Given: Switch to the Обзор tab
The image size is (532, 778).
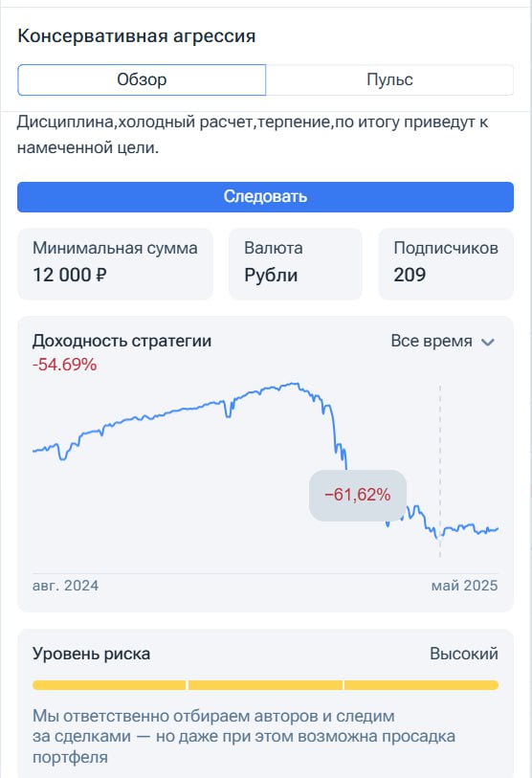Looking at the screenshot, I should tap(142, 79).
